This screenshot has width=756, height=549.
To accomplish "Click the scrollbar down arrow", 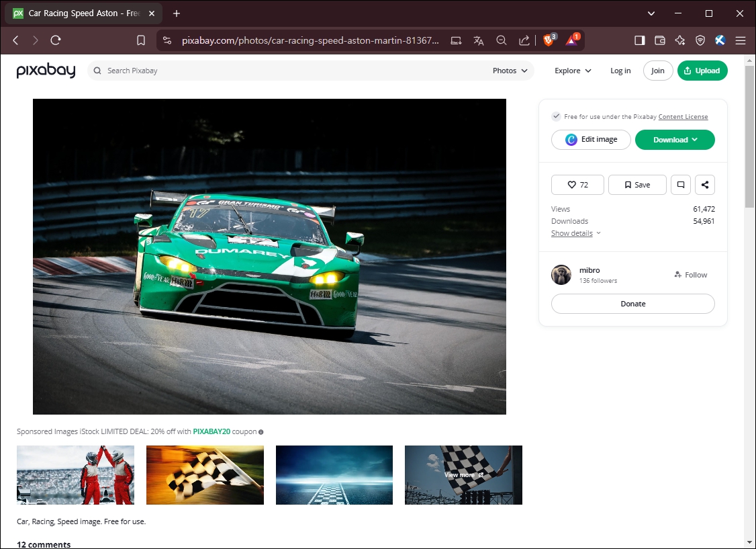I will (749, 543).
